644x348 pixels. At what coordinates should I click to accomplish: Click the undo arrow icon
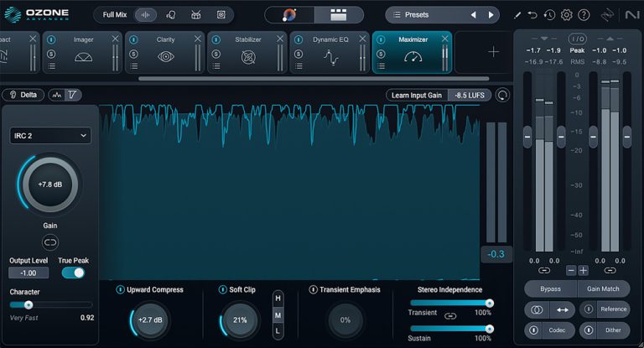(532, 15)
